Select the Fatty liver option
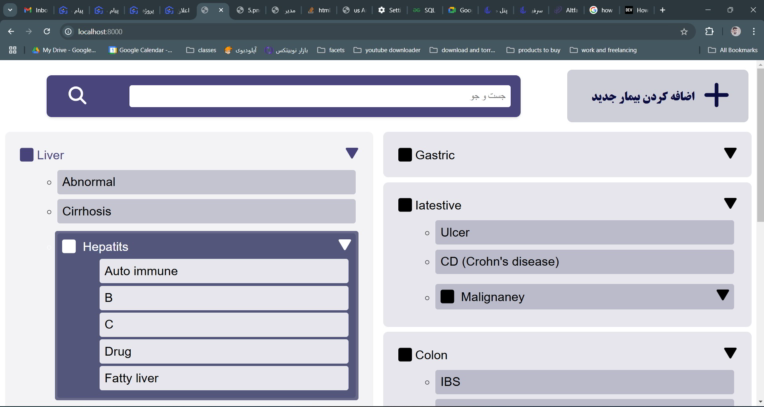 tap(224, 378)
